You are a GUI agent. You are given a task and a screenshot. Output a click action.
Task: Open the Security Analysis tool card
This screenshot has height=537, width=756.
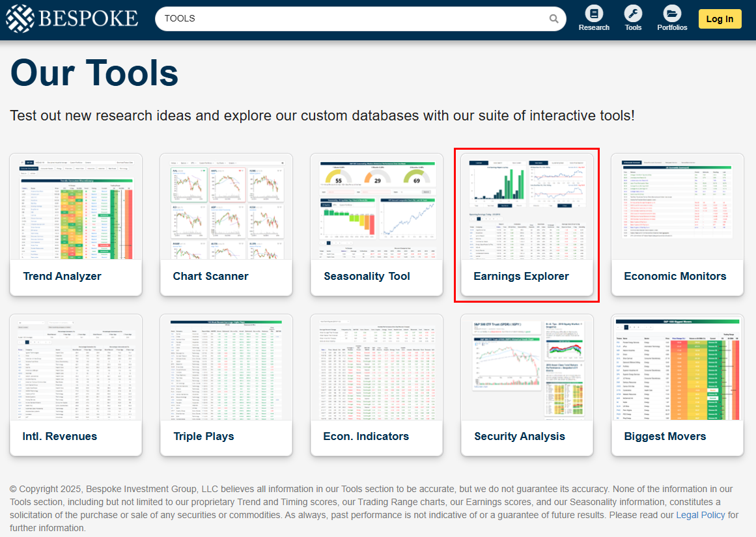(x=527, y=385)
